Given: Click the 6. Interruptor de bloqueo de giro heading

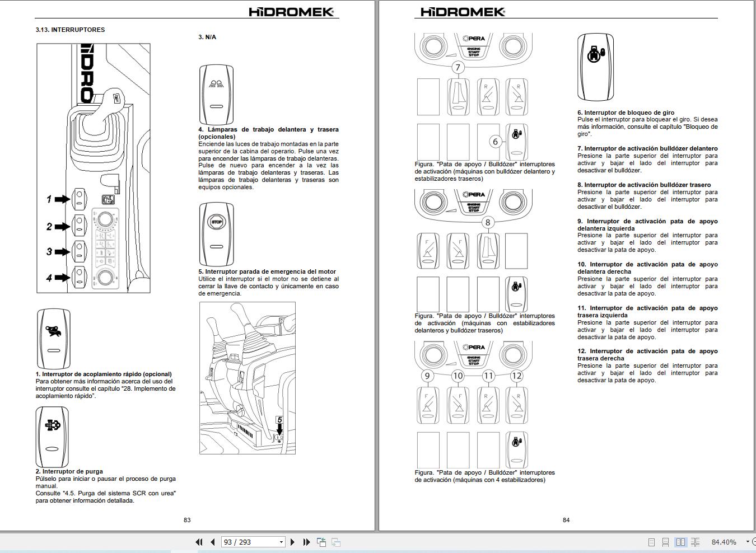Looking at the screenshot, I should click(x=626, y=113).
